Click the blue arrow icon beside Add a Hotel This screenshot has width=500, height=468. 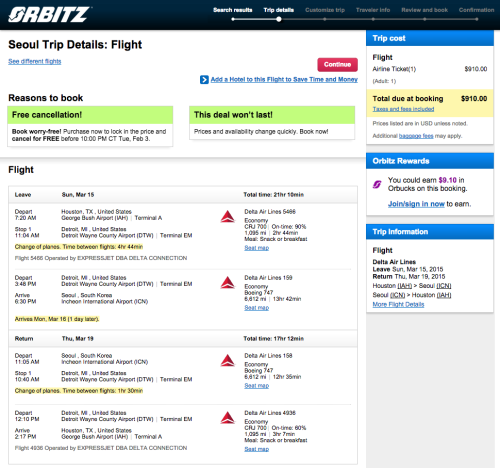[x=204, y=80]
